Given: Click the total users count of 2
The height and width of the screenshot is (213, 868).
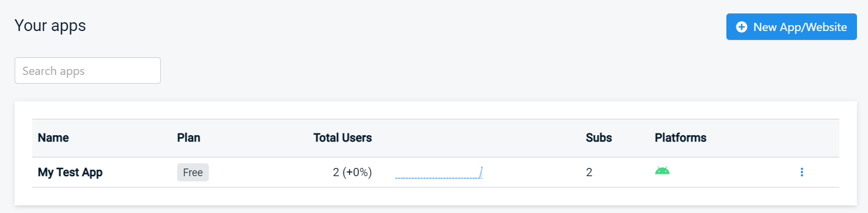Looking at the screenshot, I should [336, 173].
